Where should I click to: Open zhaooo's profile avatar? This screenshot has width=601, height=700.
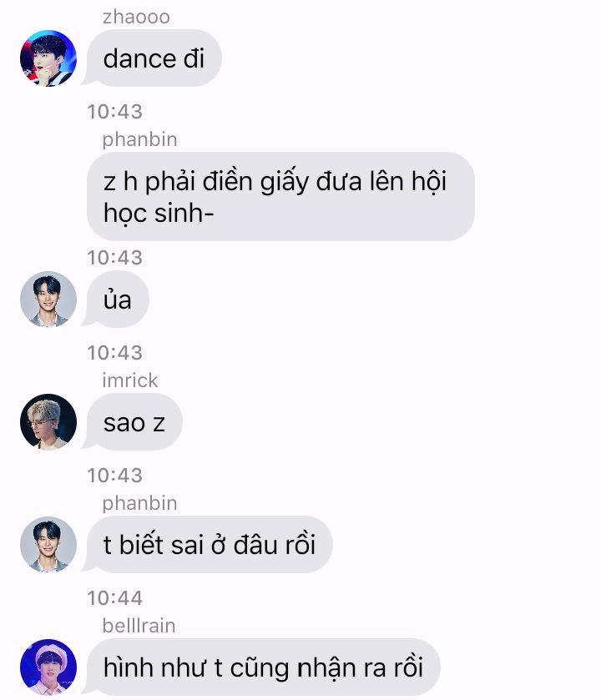[48, 58]
